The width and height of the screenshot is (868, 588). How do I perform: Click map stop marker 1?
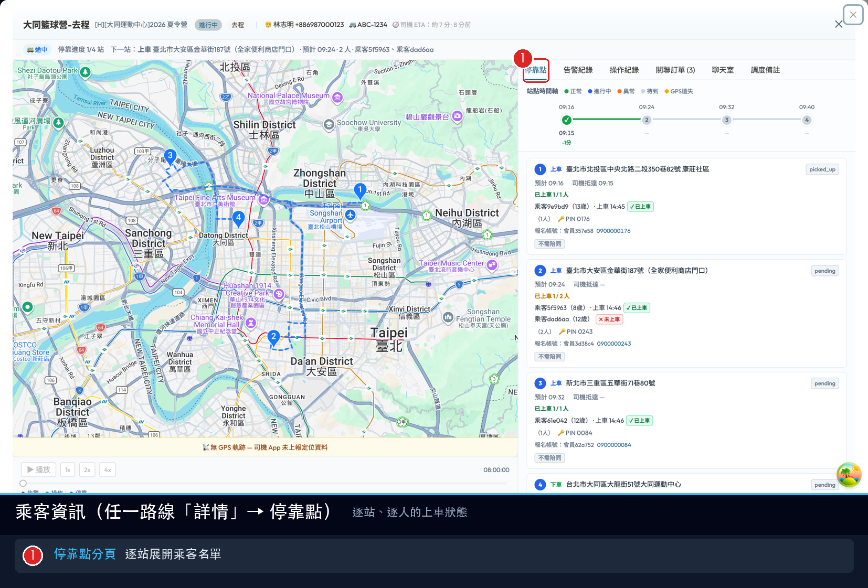point(360,190)
